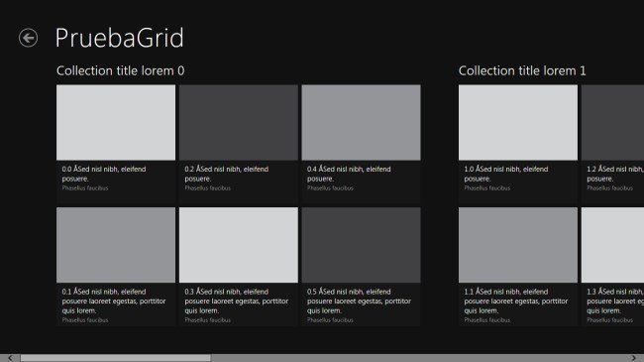Click the PruebaGrid page title
This screenshot has width=644, height=362.
pos(120,38)
